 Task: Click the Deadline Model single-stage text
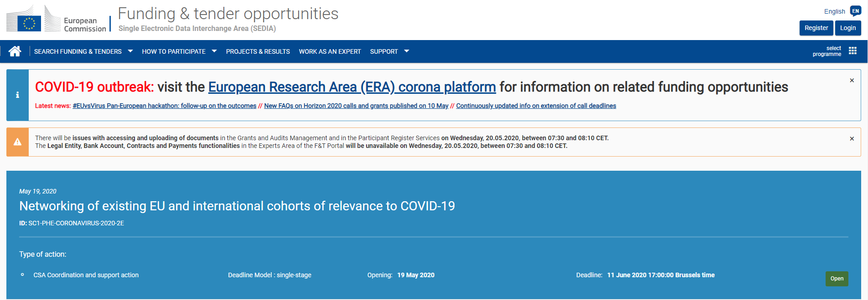point(270,275)
